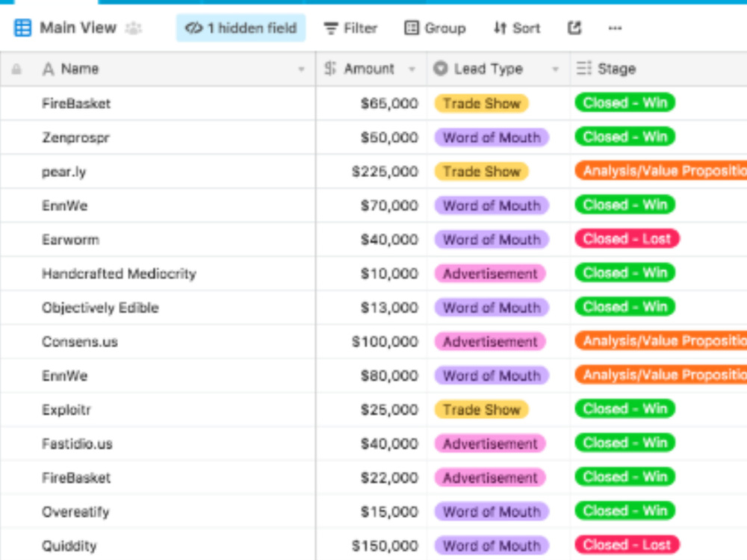This screenshot has height=560, width=747.
Task: Click the $225,000 amount for pear.ly
Action: tap(371, 172)
